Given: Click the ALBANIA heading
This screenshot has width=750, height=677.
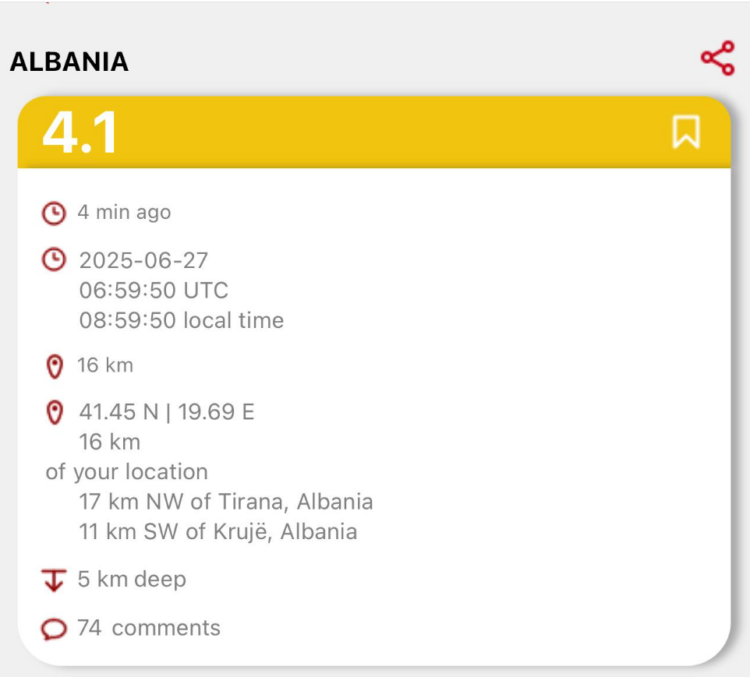Looking at the screenshot, I should coord(69,62).
